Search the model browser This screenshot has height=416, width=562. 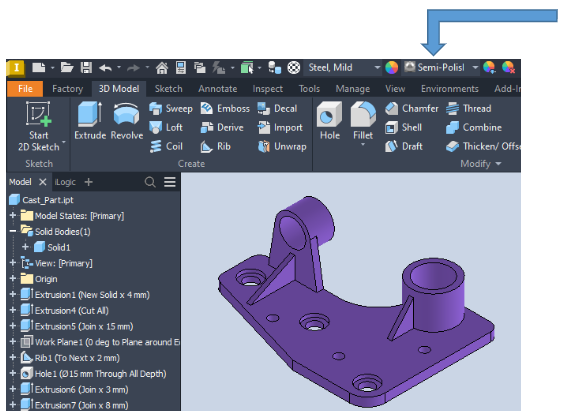150,182
